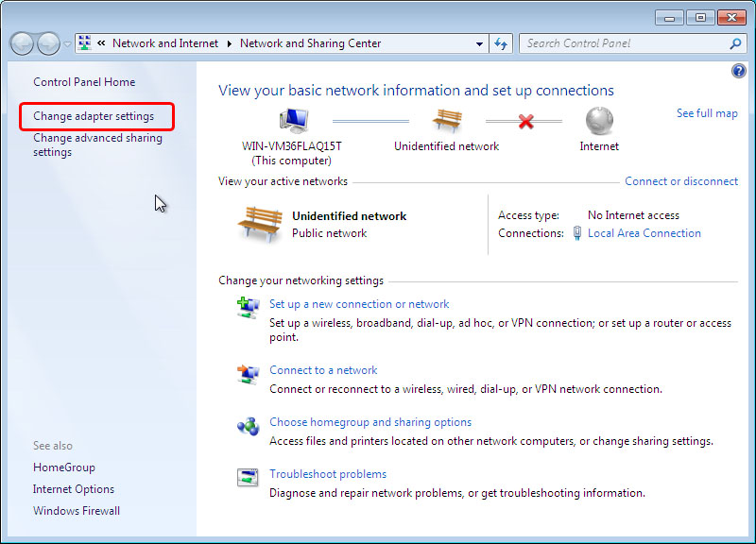Click the Local Area Connection adapter icon
This screenshot has height=544, width=756.
pos(577,233)
